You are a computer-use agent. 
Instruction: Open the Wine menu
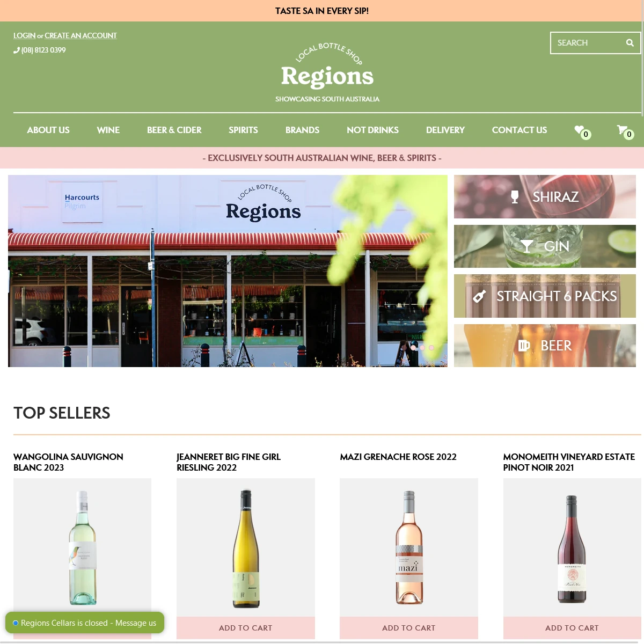[x=108, y=130]
